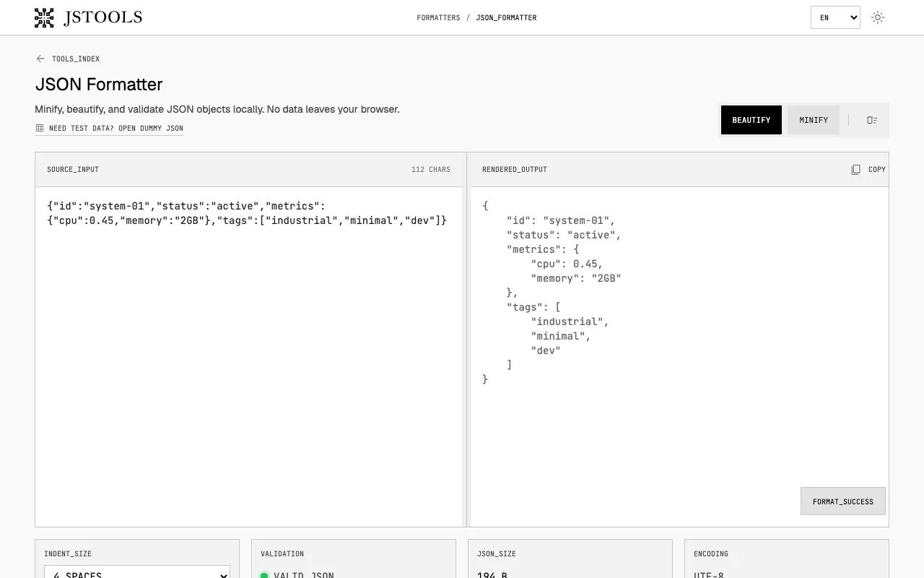Click the "industrial" array value line
Viewport: 924px width, 578px height.
point(570,322)
